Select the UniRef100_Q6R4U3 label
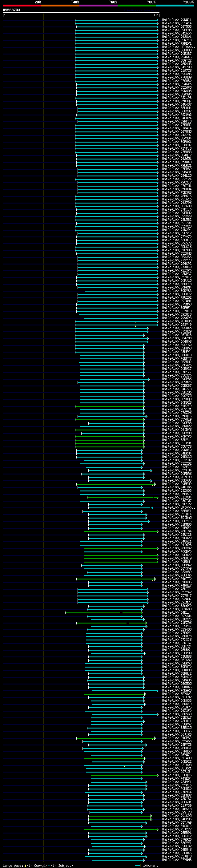This screenshot has width=197, height=868. [176, 64]
